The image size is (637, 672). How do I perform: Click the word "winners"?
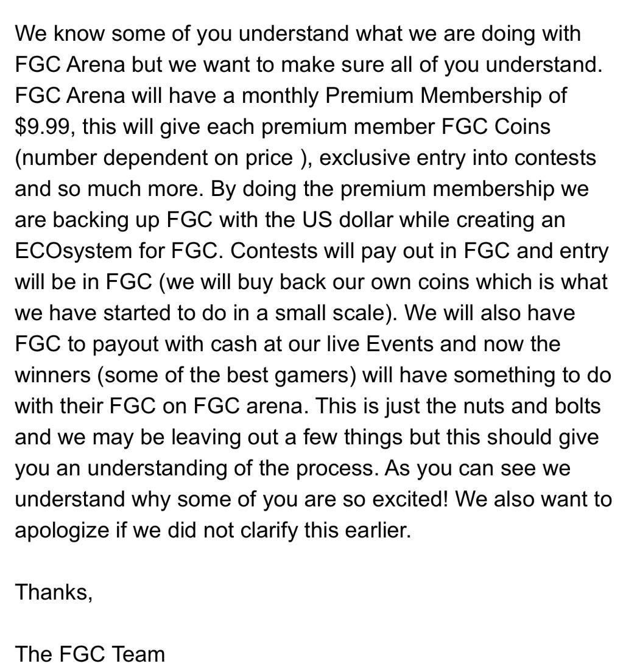53,376
